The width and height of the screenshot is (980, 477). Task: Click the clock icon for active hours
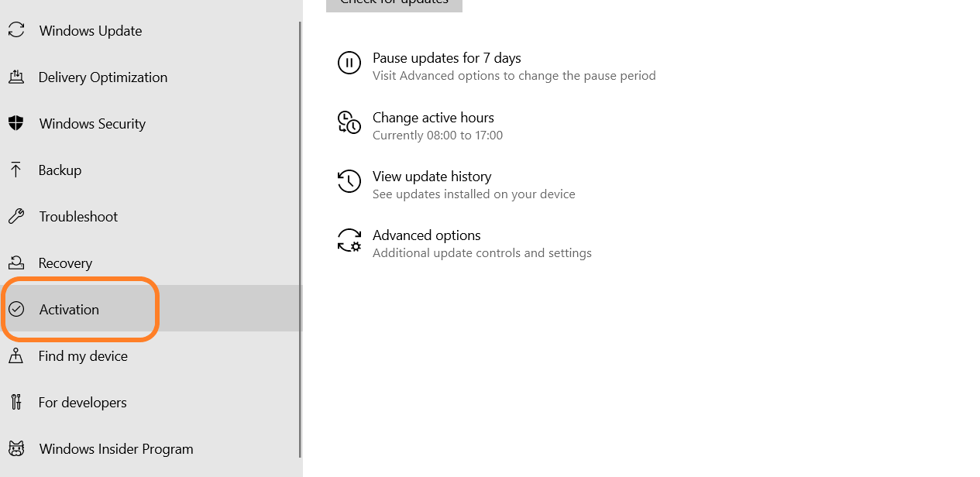pos(349,122)
